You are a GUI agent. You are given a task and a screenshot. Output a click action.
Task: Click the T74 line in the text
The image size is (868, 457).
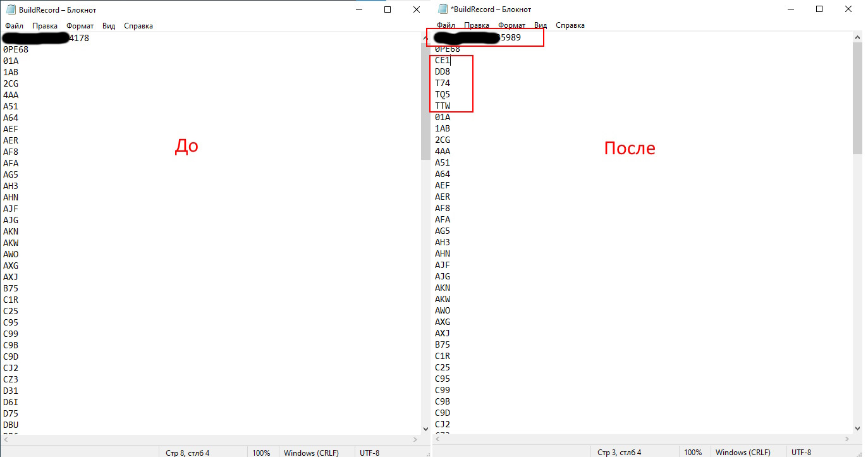[443, 83]
